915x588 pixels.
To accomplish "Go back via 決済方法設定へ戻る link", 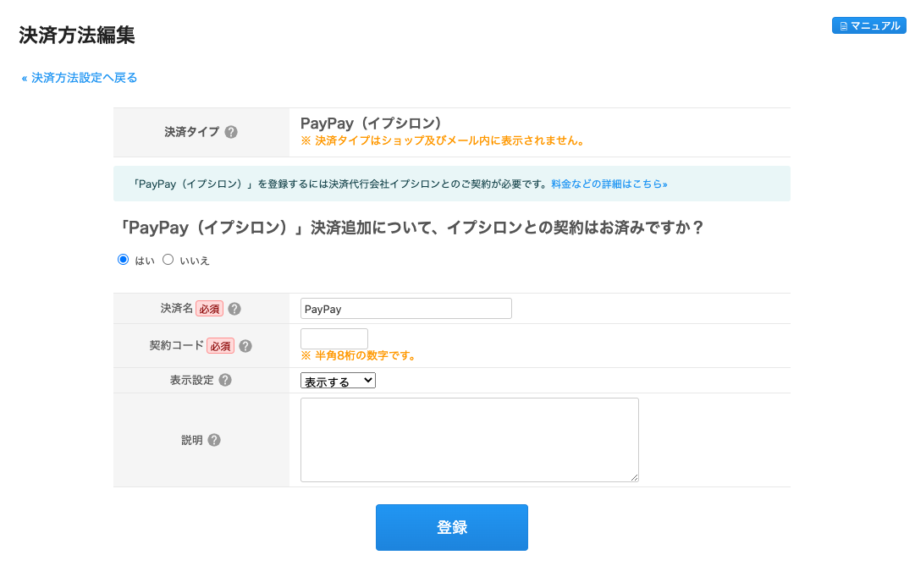I will coord(80,78).
